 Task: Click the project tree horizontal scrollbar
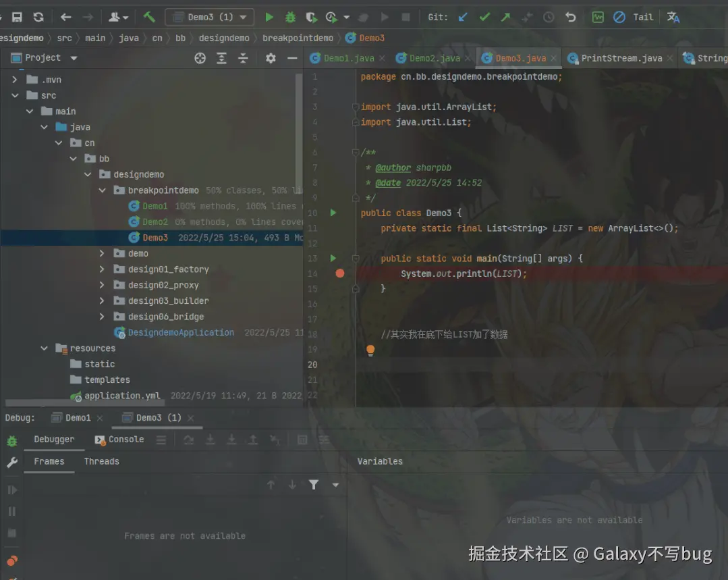[86, 403]
